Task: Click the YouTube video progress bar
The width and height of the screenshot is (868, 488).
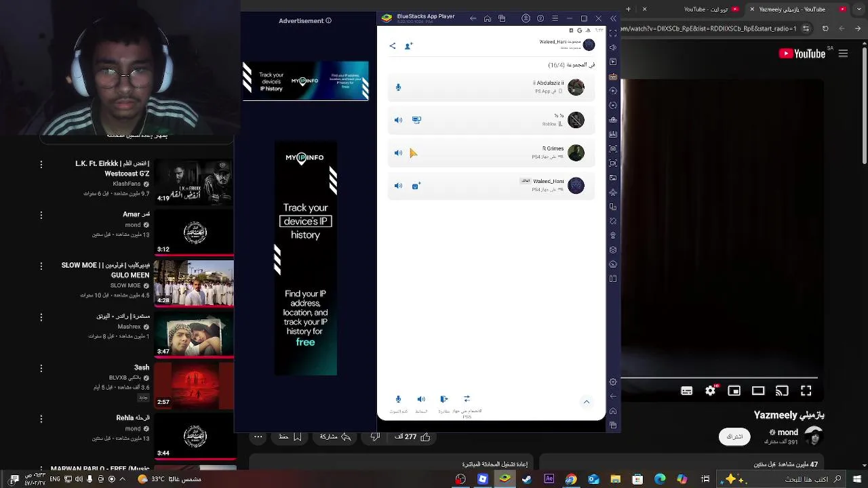Action: [719, 378]
